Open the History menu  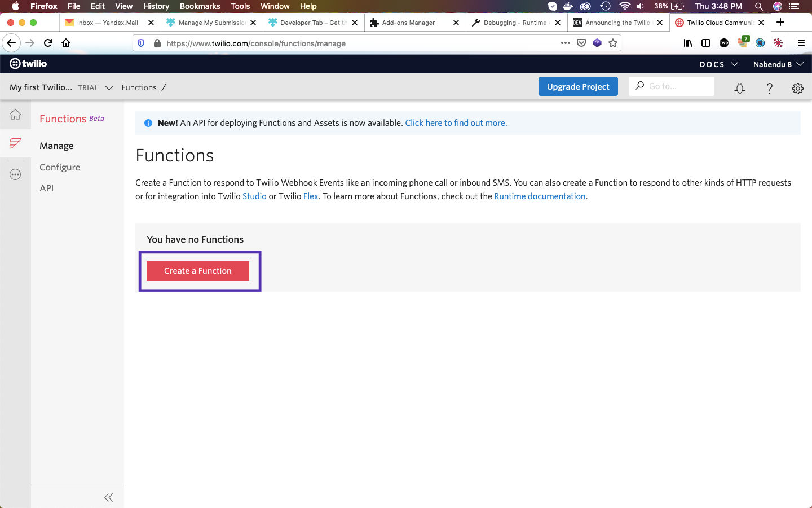[x=156, y=6]
